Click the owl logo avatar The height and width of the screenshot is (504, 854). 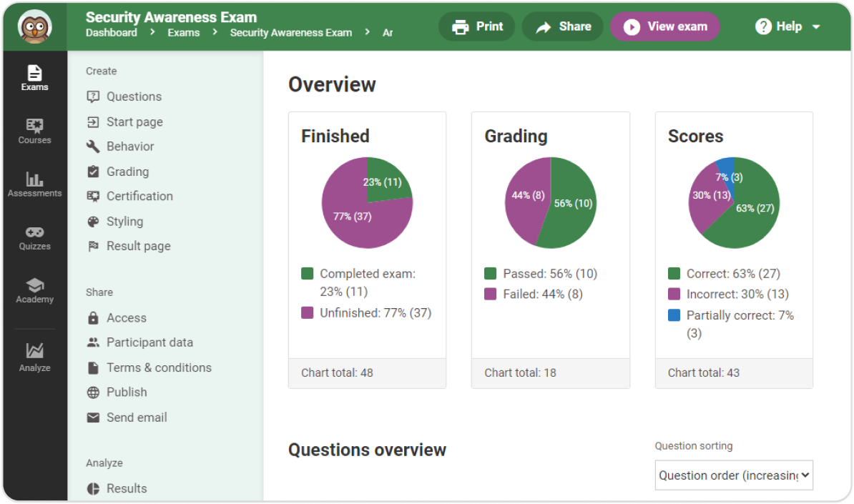pyautogui.click(x=35, y=26)
